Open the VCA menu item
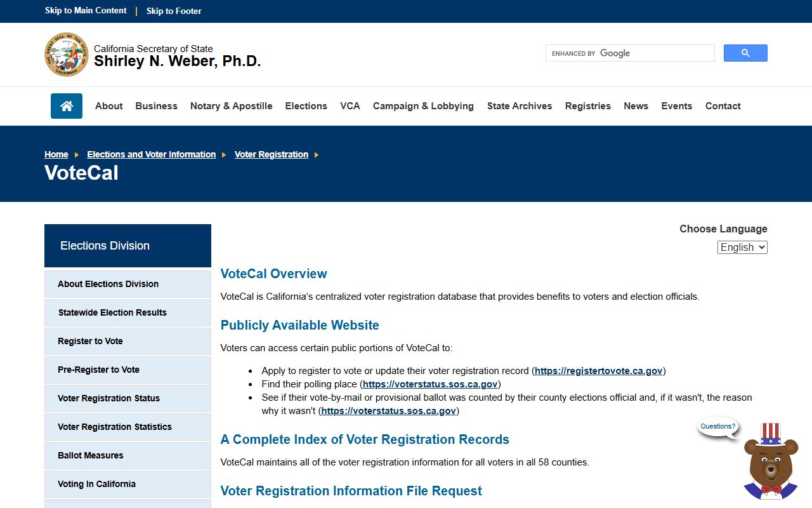The height and width of the screenshot is (508, 812). [350, 106]
